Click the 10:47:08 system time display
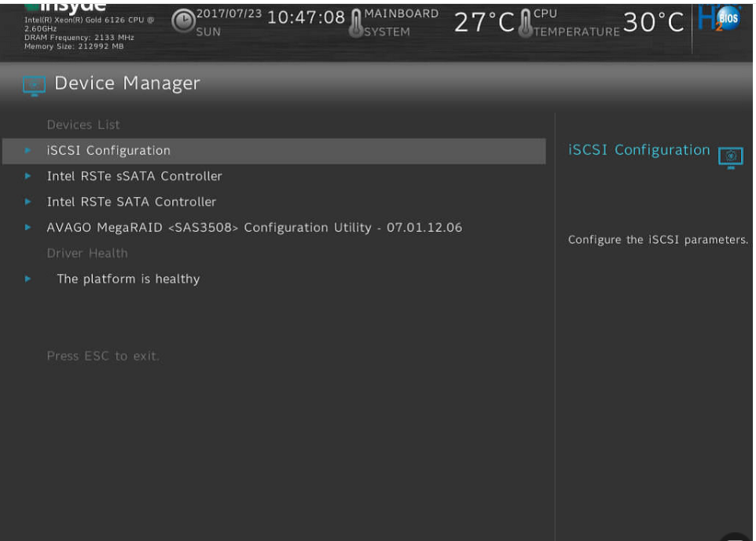The height and width of the screenshot is (541, 756). pyautogui.click(x=306, y=17)
